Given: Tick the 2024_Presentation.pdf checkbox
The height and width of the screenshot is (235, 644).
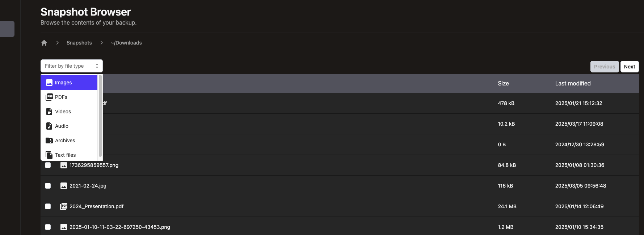Looking at the screenshot, I should 48,206.
